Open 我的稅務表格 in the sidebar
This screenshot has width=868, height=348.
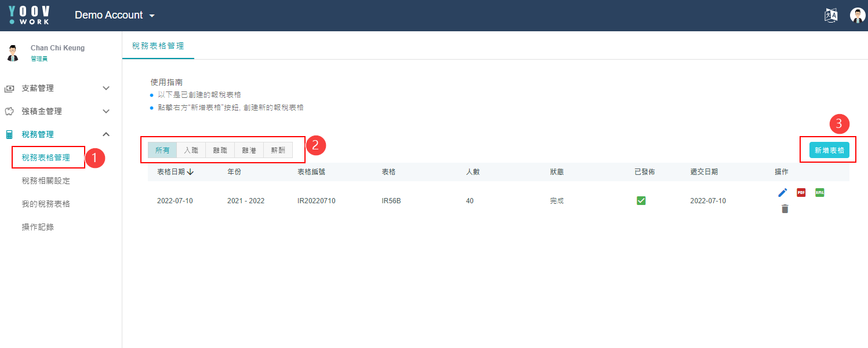(46, 204)
